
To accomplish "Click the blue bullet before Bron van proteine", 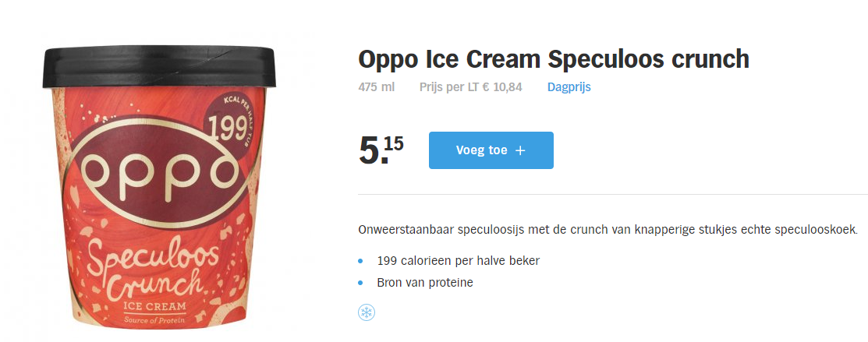I will pyautogui.click(x=360, y=283).
